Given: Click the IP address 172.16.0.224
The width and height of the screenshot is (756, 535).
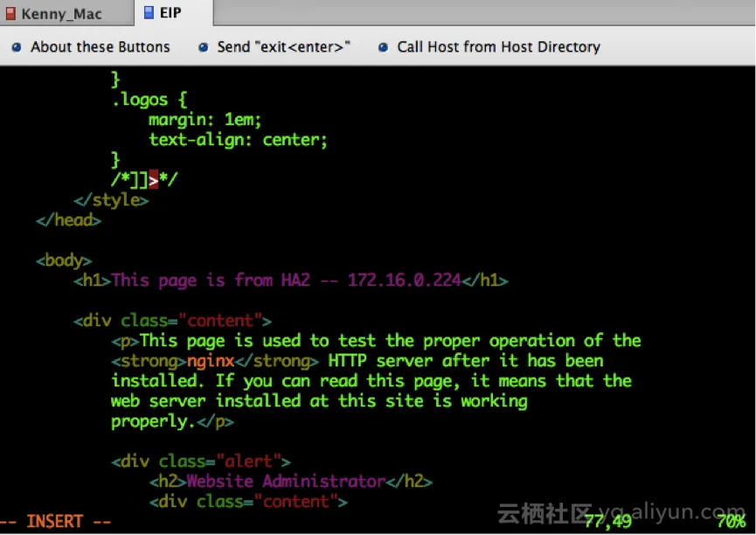Looking at the screenshot, I should 405,281.
